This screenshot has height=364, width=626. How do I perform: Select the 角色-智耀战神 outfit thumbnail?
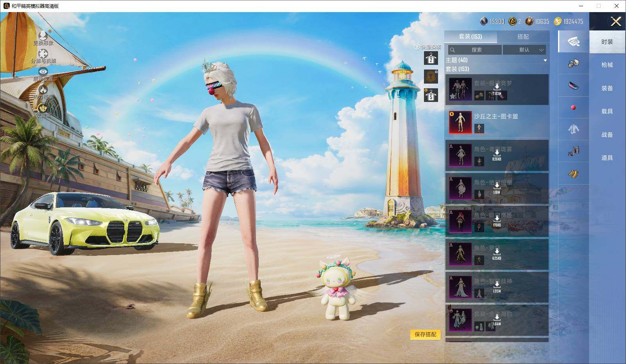[x=460, y=287]
